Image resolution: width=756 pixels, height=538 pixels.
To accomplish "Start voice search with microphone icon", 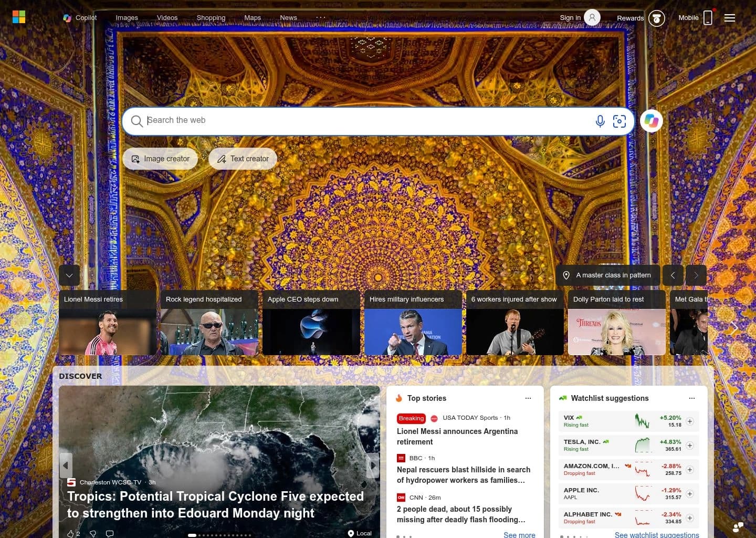I will (x=600, y=121).
